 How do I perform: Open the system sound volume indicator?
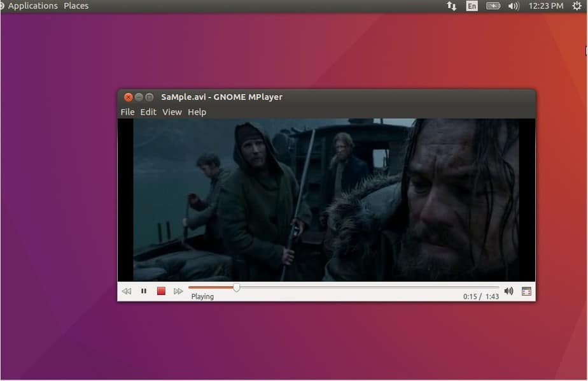[514, 6]
